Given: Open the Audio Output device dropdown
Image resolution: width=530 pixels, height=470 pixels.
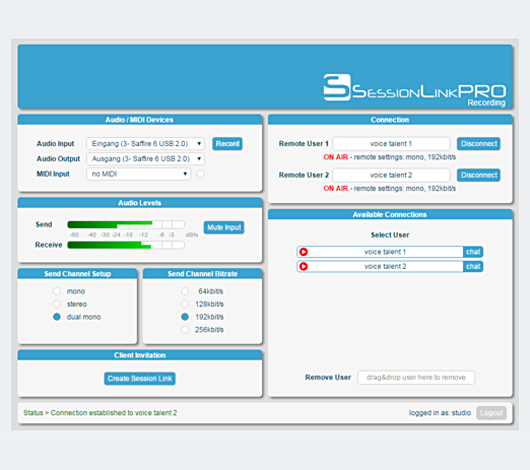Looking at the screenshot, I should click(x=145, y=159).
